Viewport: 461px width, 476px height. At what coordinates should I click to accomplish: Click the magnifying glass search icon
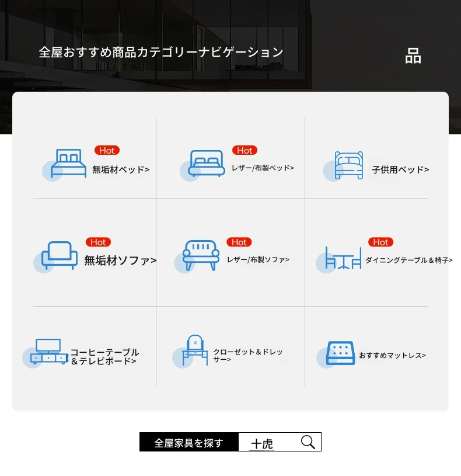308,442
